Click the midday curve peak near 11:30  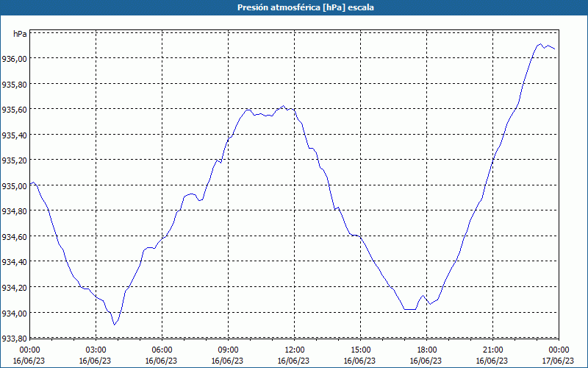(x=283, y=106)
